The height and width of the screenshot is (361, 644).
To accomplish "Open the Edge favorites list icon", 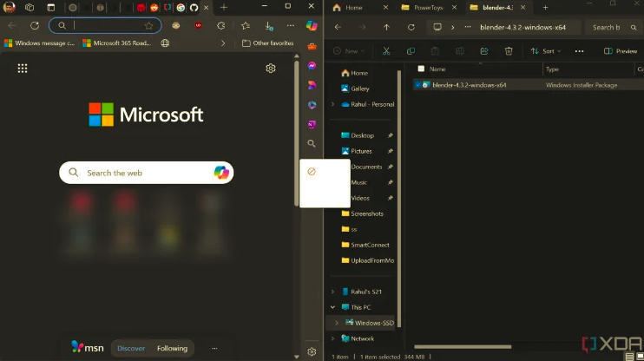I will 246,25.
